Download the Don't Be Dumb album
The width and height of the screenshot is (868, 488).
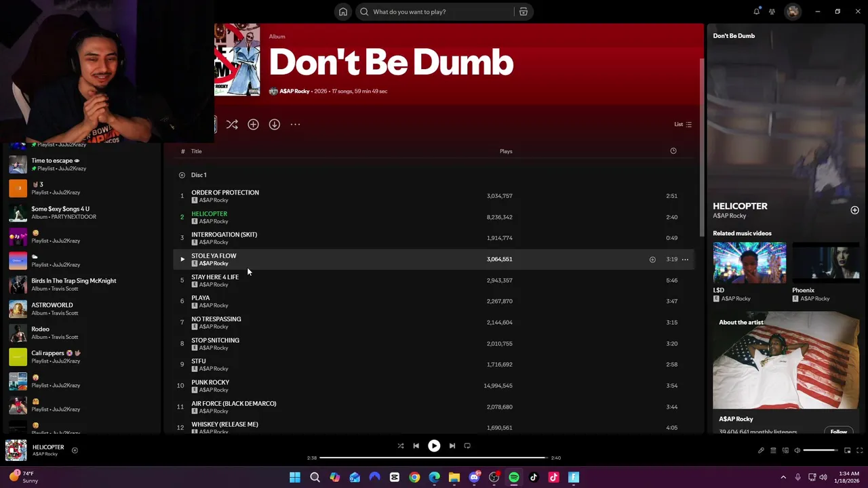pyautogui.click(x=274, y=125)
